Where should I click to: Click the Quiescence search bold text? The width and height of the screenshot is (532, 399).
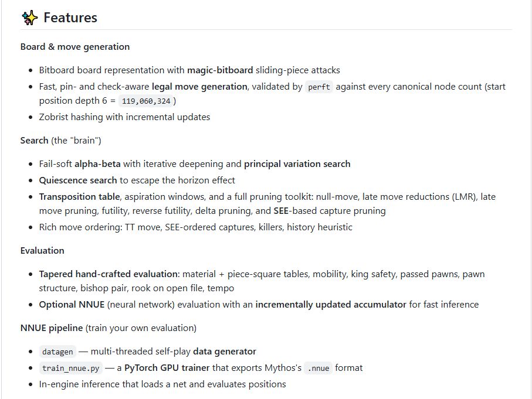[78, 180]
